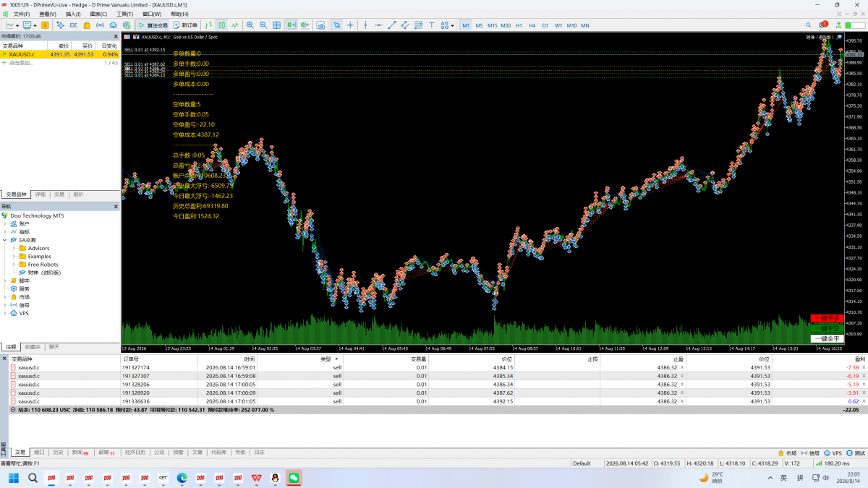Zoom in on the chart
This screenshot has height=488, width=868.
point(250,25)
